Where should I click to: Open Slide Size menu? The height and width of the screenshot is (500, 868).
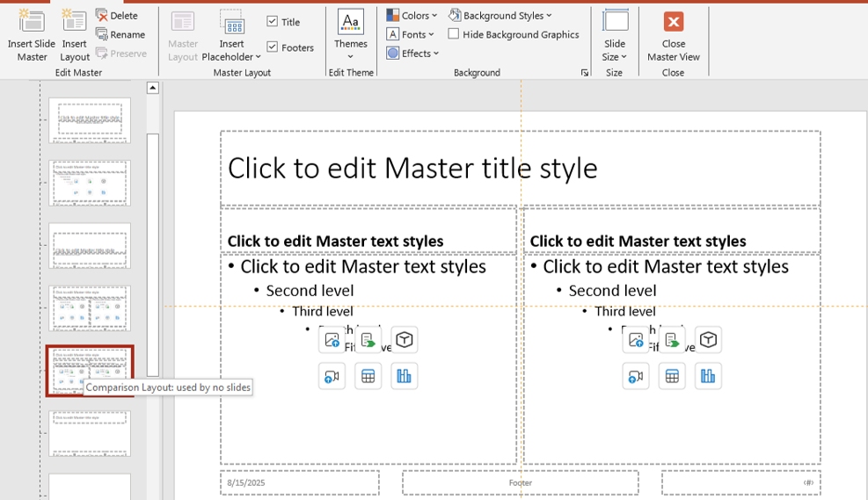point(615,35)
